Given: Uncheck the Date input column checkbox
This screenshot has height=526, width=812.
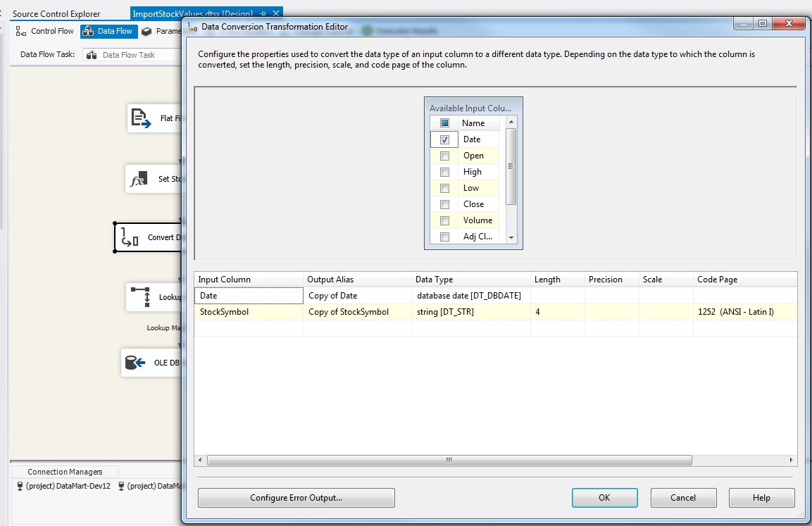Looking at the screenshot, I should (444, 139).
